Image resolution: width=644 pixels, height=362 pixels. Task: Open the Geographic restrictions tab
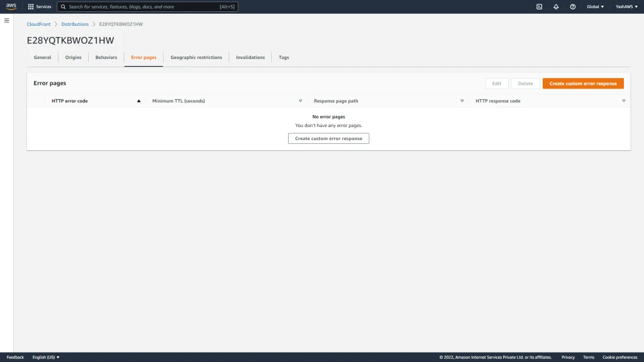point(196,57)
